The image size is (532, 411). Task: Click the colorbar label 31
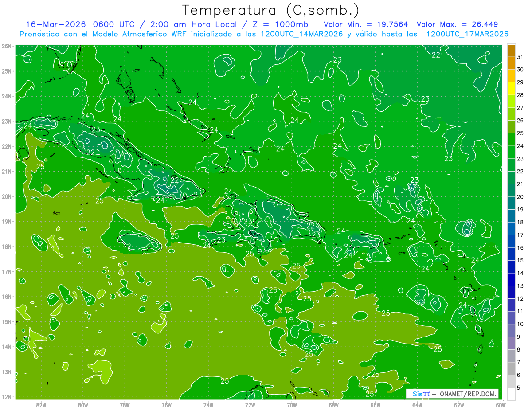tap(520, 57)
